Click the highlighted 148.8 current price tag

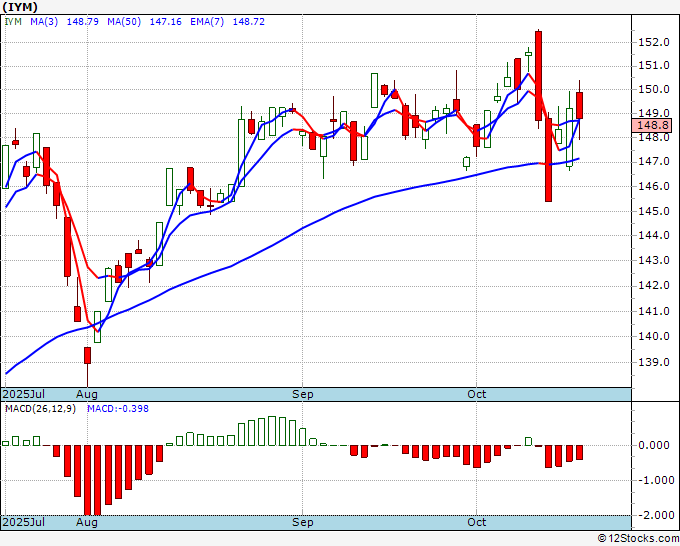[x=653, y=126]
